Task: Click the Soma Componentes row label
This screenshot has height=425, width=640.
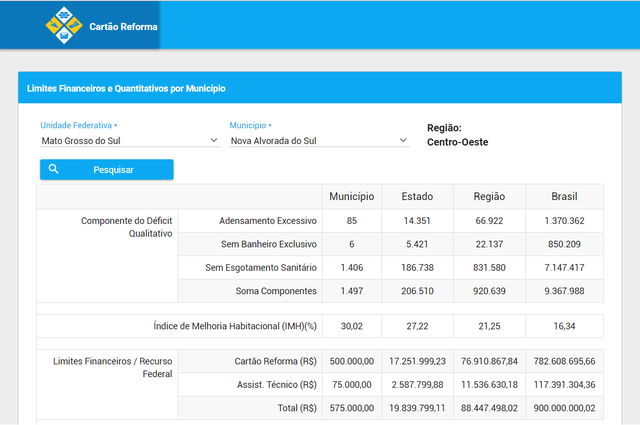Action: pos(274,291)
